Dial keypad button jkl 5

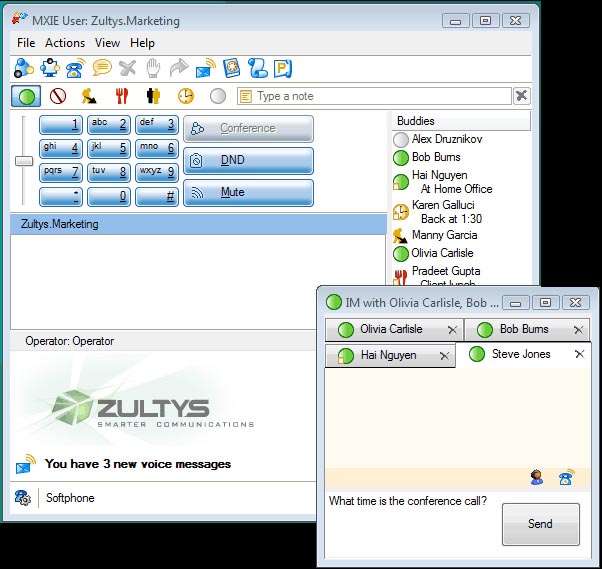[109, 149]
